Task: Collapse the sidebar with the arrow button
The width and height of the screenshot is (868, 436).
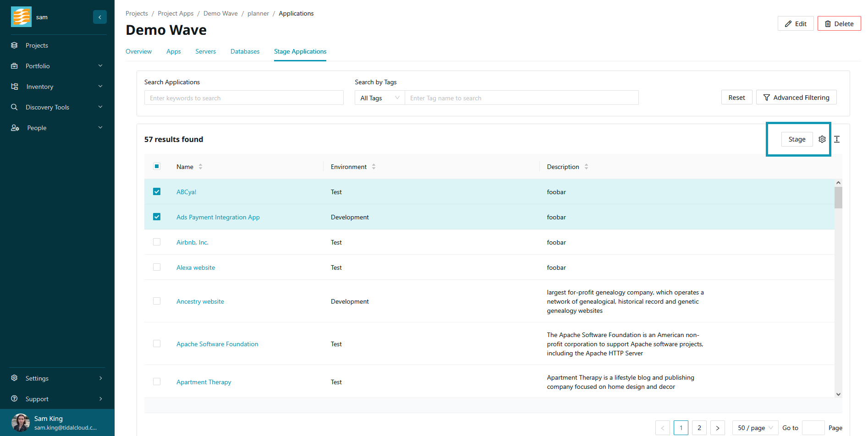Action: click(99, 17)
